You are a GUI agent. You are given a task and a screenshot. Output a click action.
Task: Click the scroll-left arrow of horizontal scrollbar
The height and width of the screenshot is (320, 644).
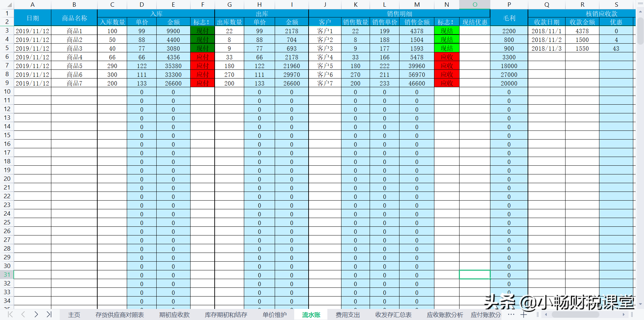pyautogui.click(x=546, y=315)
